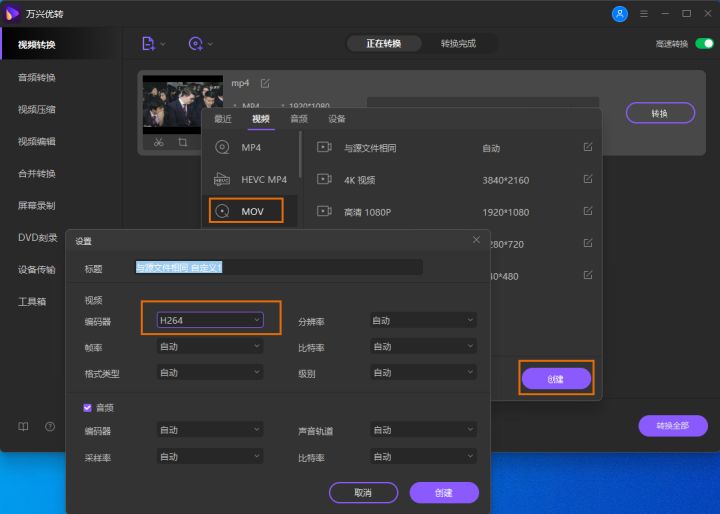
Task: Click the help question-mark icon
Action: click(50, 427)
